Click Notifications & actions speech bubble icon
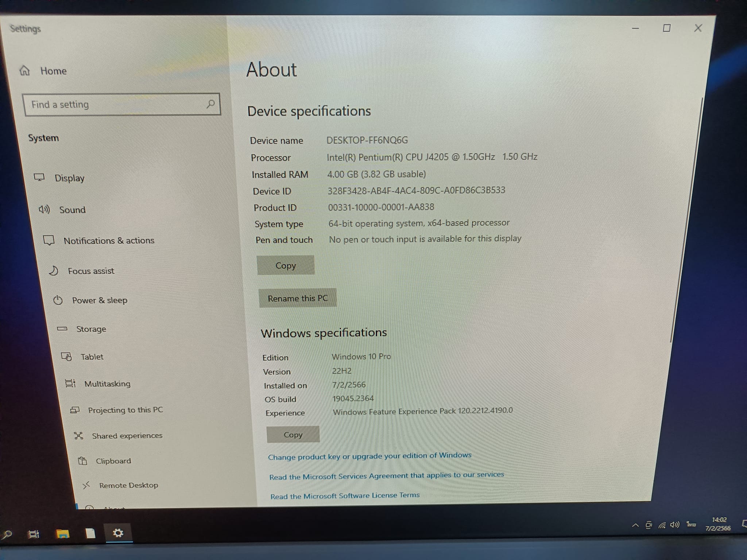This screenshot has width=747, height=560. tap(49, 240)
